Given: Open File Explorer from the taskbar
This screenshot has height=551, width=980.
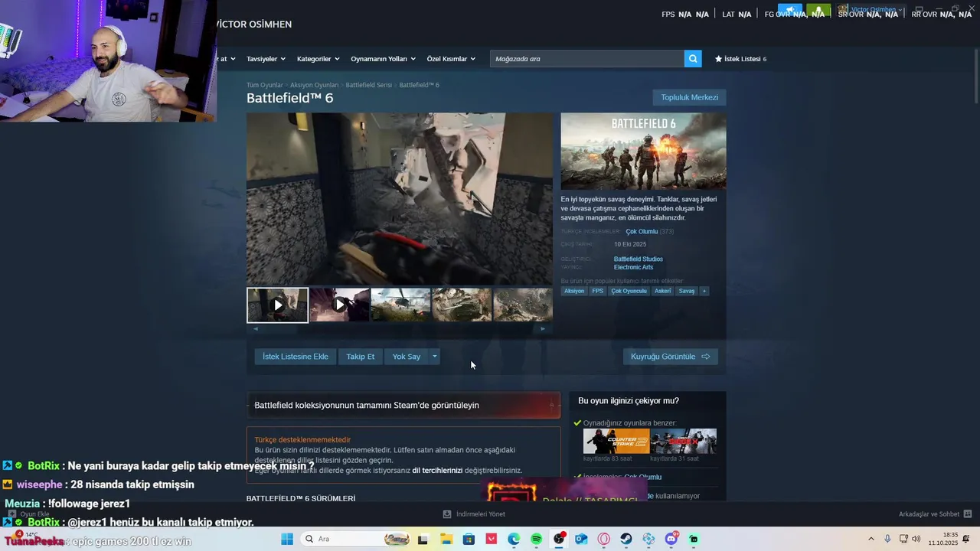Looking at the screenshot, I should click(x=446, y=540).
